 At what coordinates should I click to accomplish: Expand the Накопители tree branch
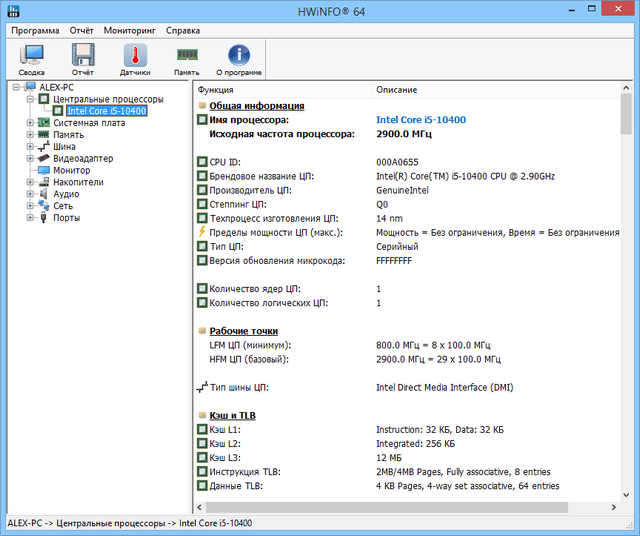click(x=30, y=182)
